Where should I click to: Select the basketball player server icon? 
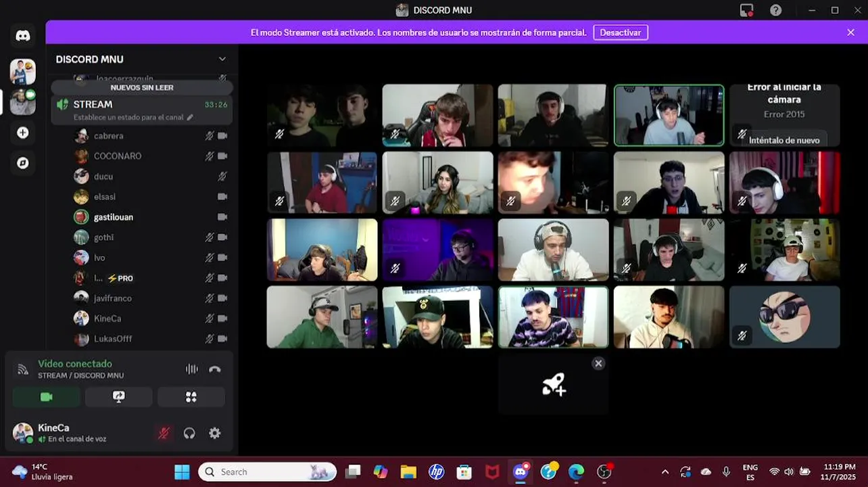point(23,71)
